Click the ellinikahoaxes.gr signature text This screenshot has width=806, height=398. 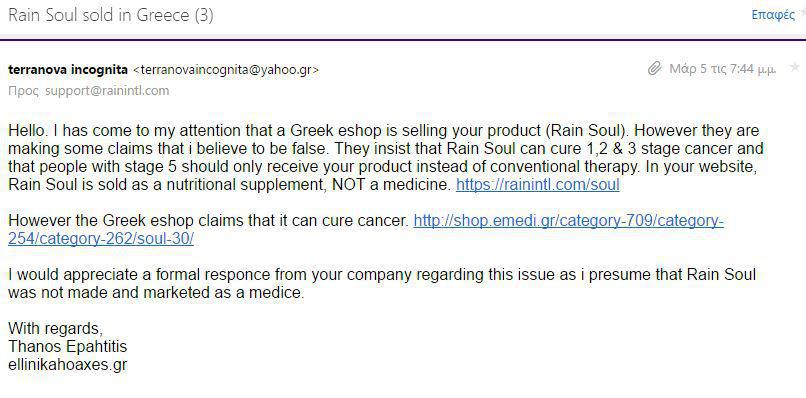(x=67, y=365)
